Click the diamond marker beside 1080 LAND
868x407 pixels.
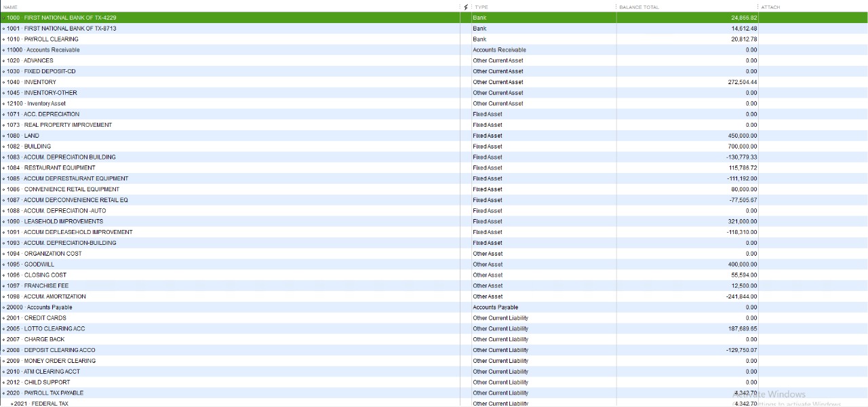[3, 136]
